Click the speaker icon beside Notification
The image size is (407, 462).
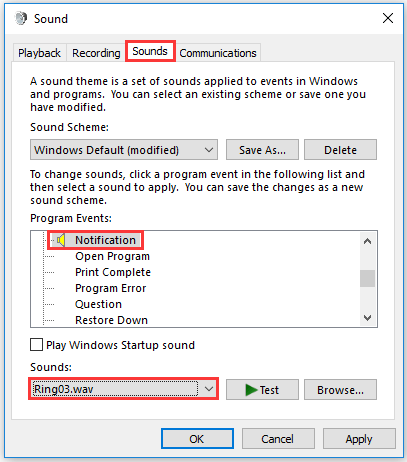pyautogui.click(x=61, y=240)
